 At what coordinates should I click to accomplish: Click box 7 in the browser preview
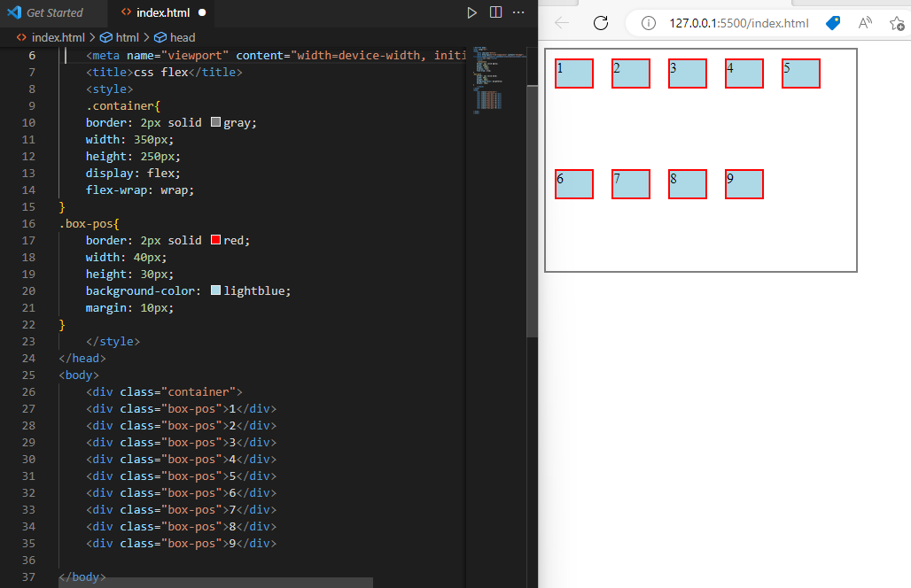tap(631, 184)
